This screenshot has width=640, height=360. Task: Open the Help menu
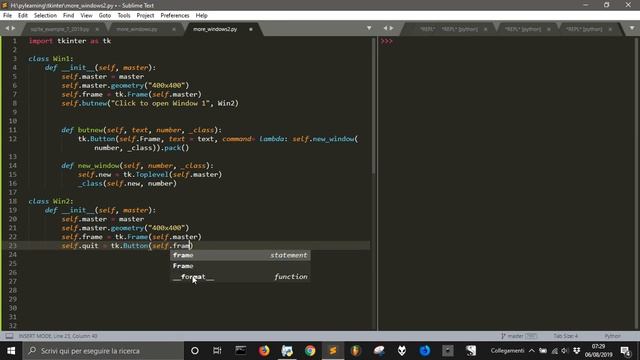pos(202,16)
